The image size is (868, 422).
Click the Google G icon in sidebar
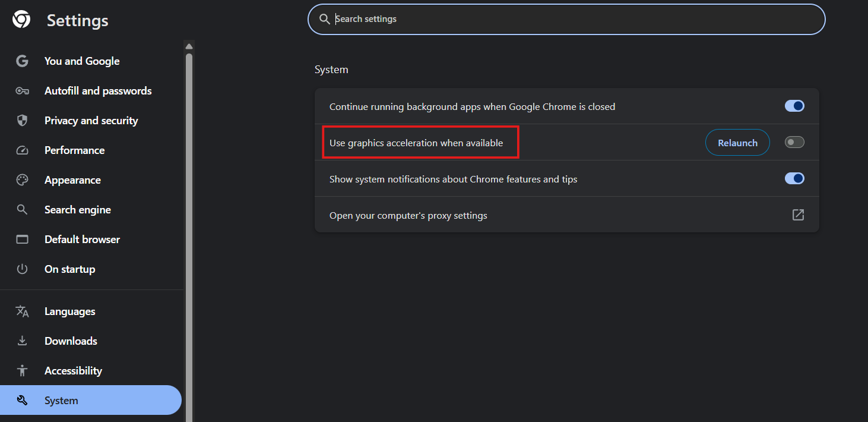(x=22, y=61)
